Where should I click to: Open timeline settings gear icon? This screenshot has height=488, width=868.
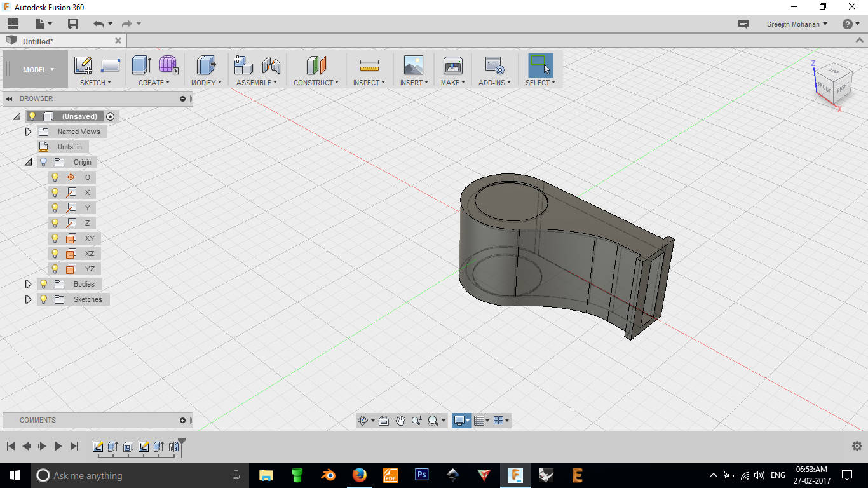point(857,446)
